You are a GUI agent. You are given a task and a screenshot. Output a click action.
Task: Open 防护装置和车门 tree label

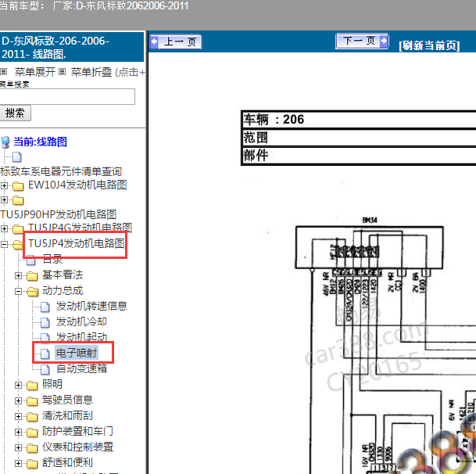pos(77,431)
